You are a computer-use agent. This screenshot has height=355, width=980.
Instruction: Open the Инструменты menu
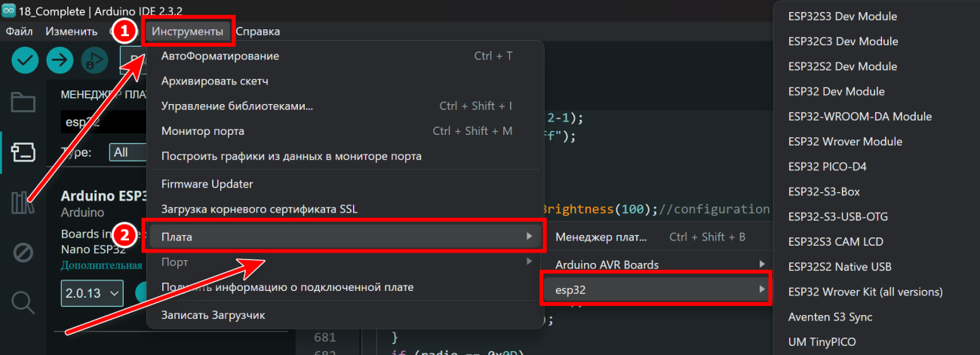188,32
